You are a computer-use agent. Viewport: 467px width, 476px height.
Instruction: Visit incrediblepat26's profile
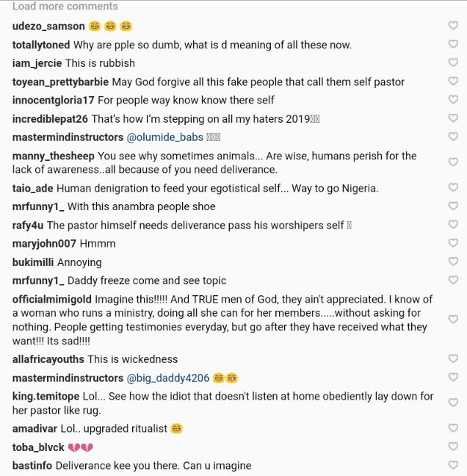49,118
